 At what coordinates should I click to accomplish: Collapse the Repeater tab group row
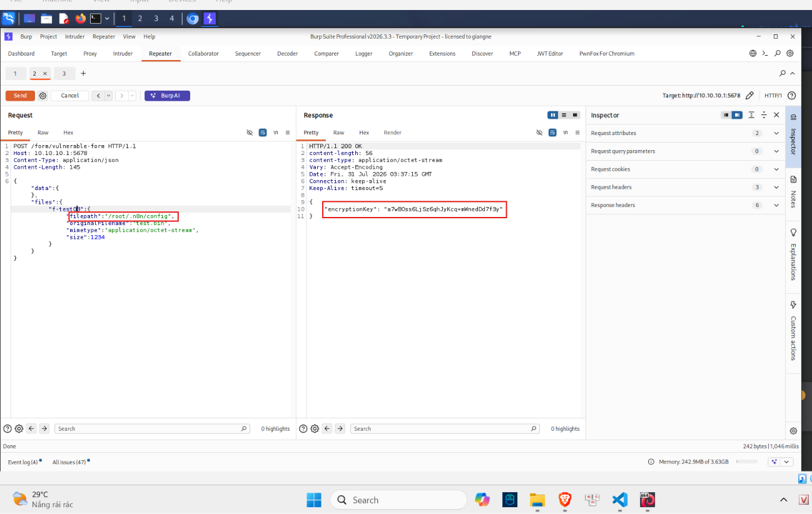[x=793, y=74]
